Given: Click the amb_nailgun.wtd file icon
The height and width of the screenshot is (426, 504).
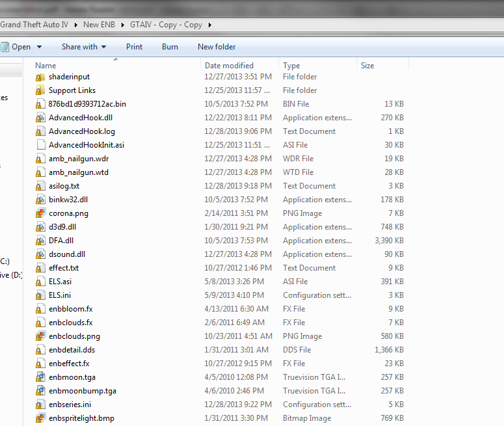Looking at the screenshot, I should click(x=40, y=172).
